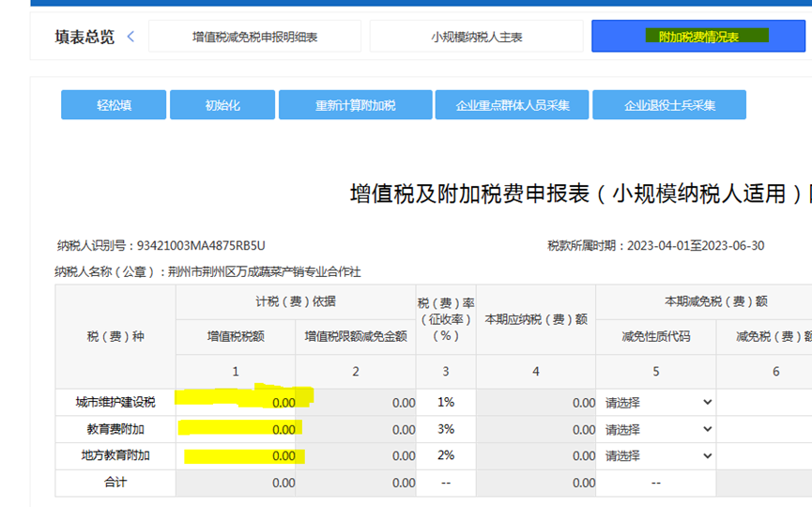Click the 计税（费）依据 column header
This screenshot has height=507, width=812.
(296, 301)
